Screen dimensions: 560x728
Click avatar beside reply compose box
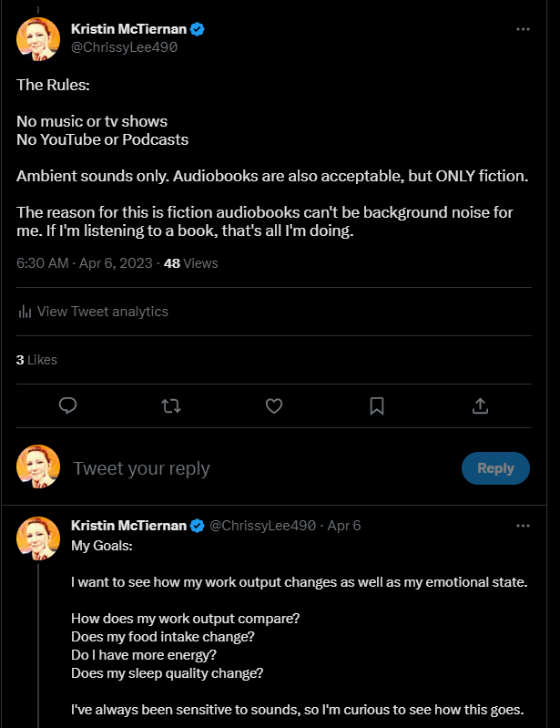pyautogui.click(x=38, y=467)
